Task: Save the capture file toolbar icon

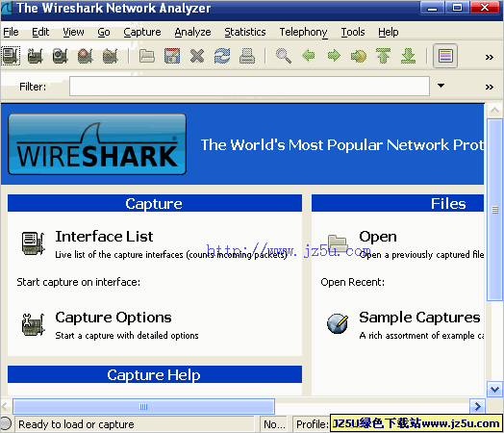Action: click(172, 56)
